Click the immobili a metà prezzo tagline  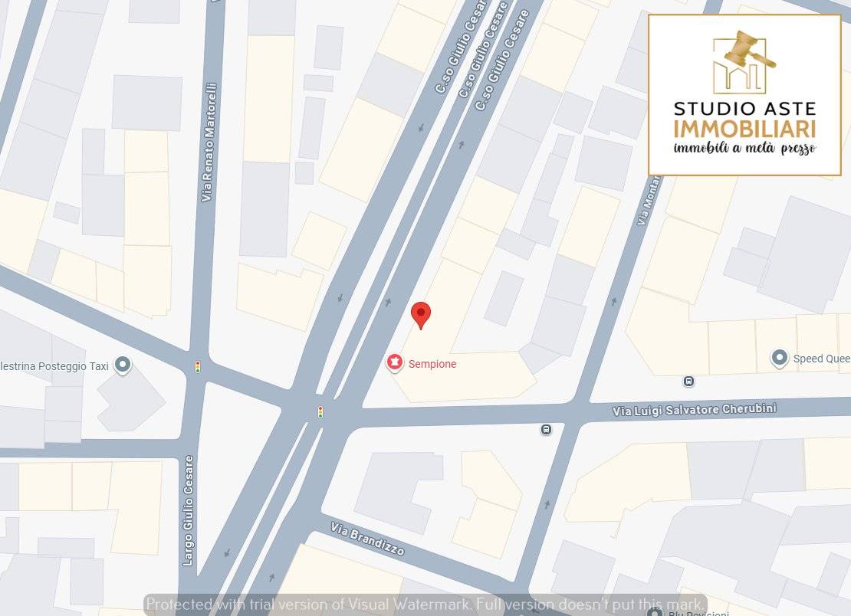click(x=744, y=148)
